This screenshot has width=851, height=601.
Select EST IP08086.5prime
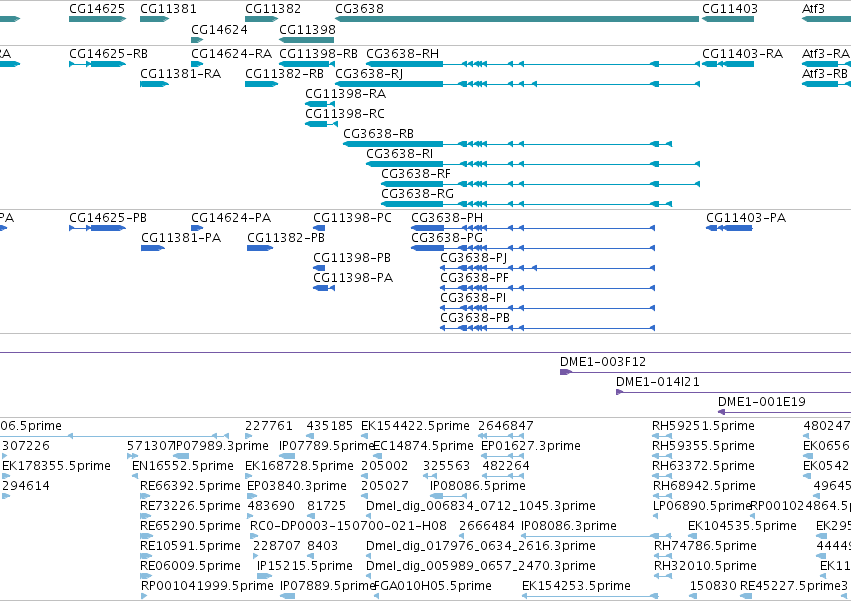(x=478, y=486)
